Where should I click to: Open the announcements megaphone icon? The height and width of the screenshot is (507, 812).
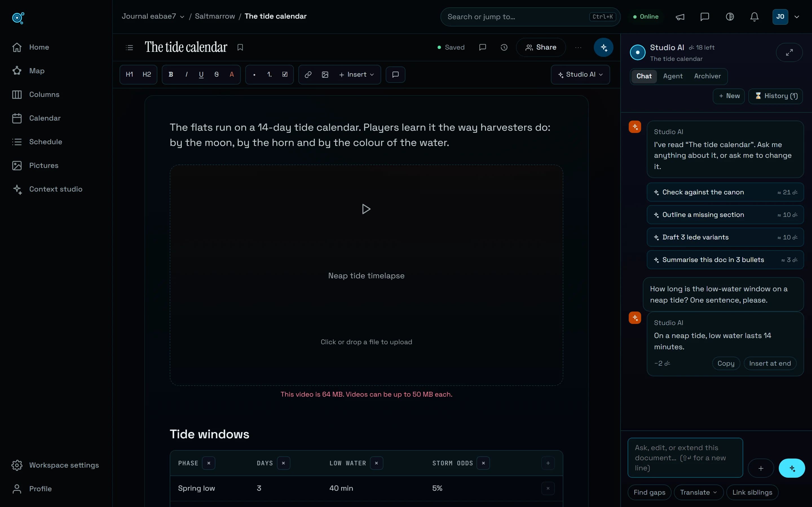coord(680,17)
